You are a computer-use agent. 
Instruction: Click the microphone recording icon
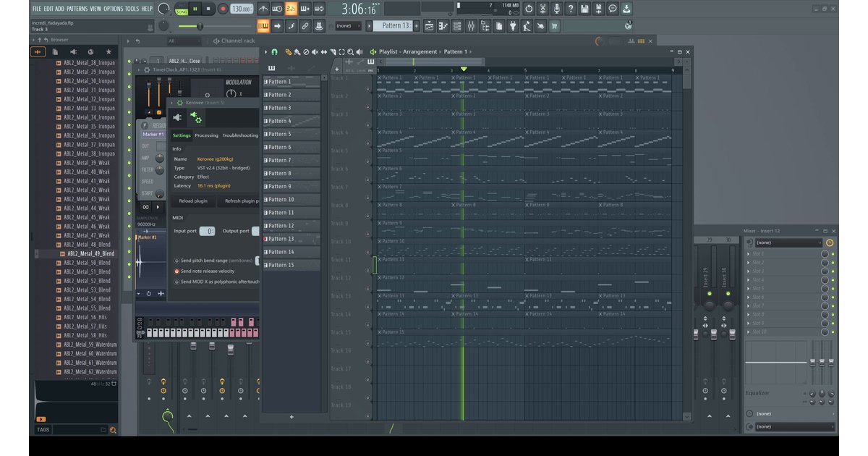(x=556, y=9)
